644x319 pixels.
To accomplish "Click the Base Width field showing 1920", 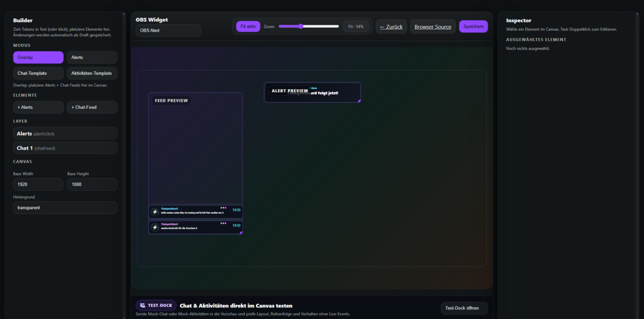I will pyautogui.click(x=38, y=184).
